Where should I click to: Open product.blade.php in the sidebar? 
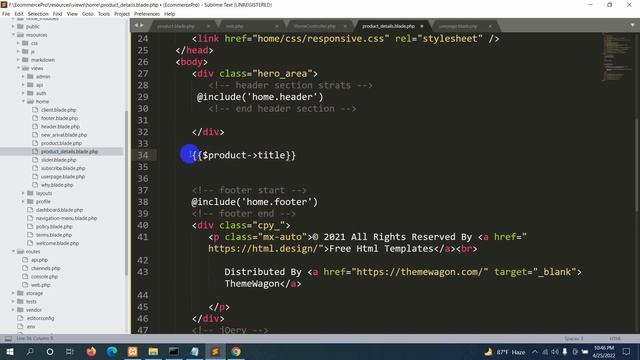(61, 143)
